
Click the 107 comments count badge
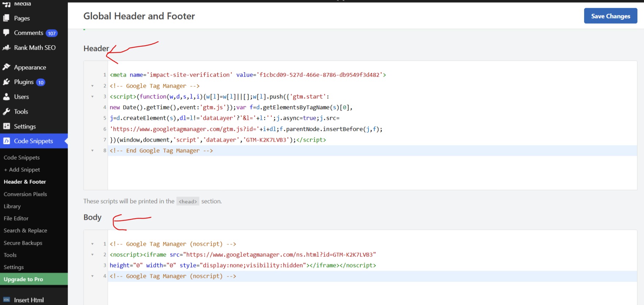coord(52,33)
